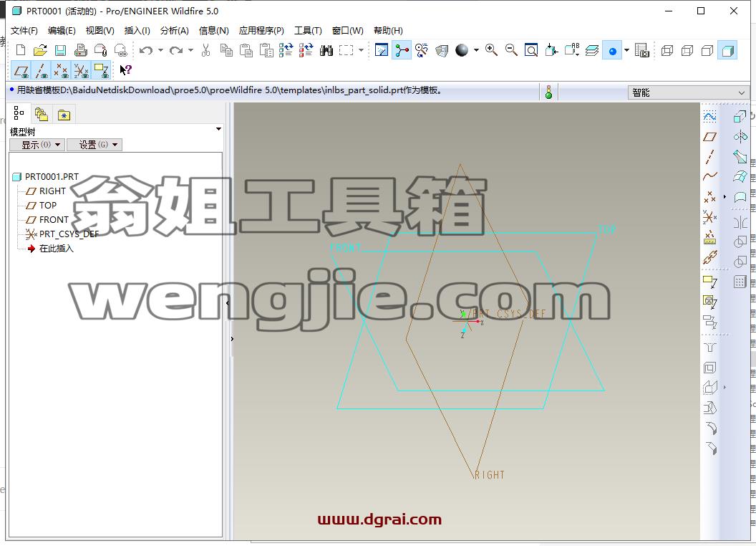Toggle datum points display on/off
This screenshot has height=546, width=756.
click(62, 70)
